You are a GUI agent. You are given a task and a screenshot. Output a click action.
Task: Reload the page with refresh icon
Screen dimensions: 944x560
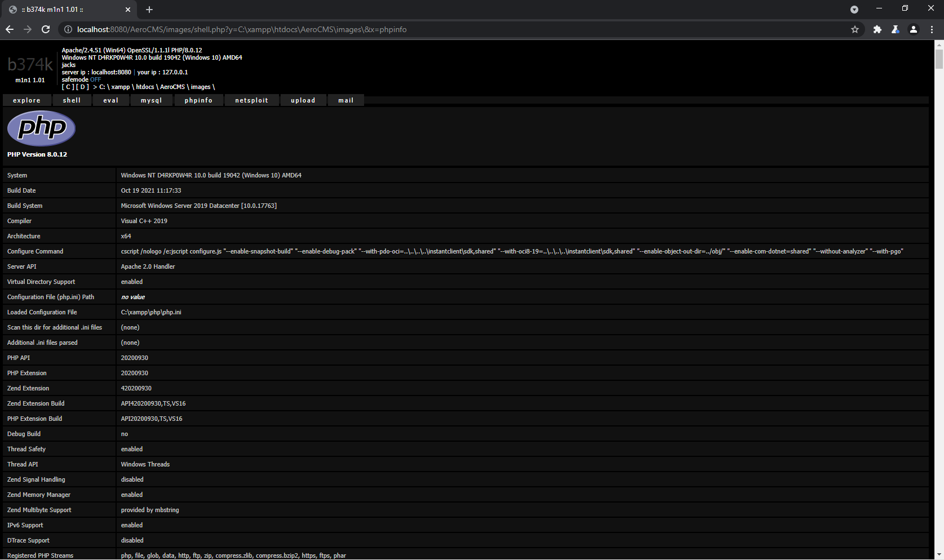coord(46,29)
